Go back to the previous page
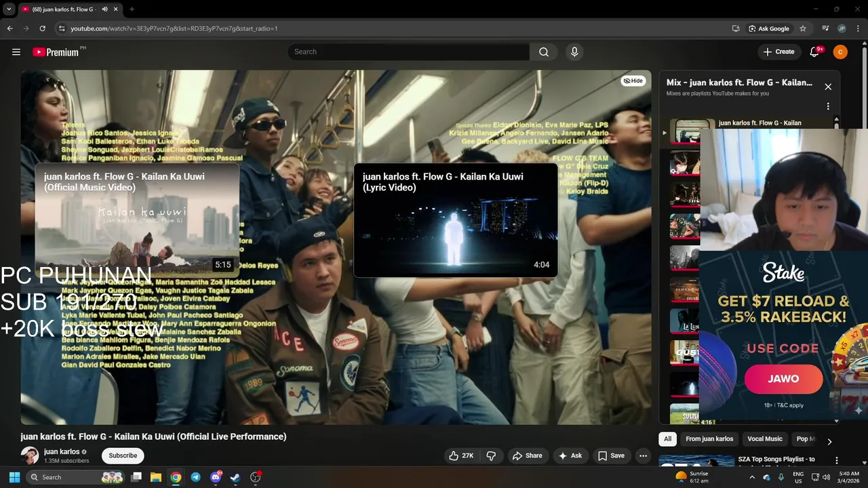 tap(9, 28)
